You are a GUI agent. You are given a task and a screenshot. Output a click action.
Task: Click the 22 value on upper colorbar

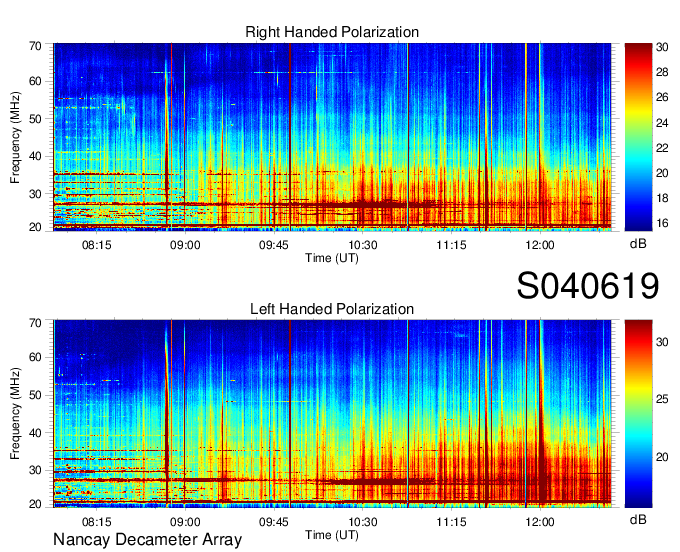pyautogui.click(x=662, y=148)
